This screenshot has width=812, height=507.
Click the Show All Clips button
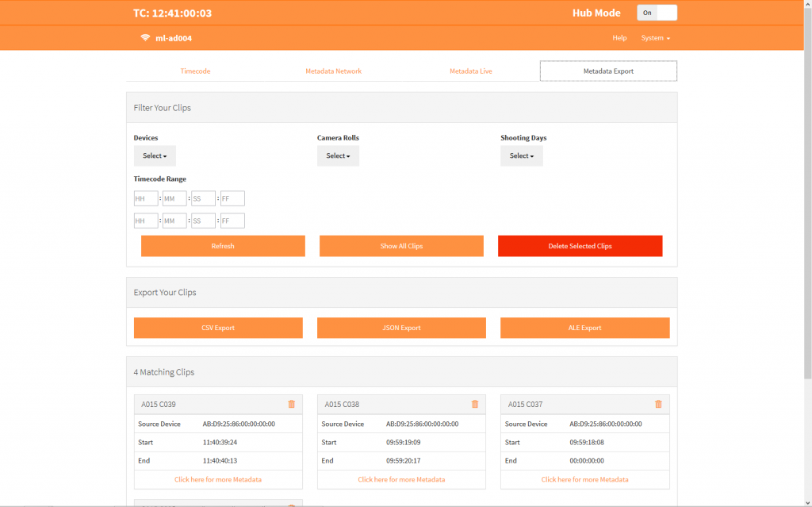[x=401, y=246]
